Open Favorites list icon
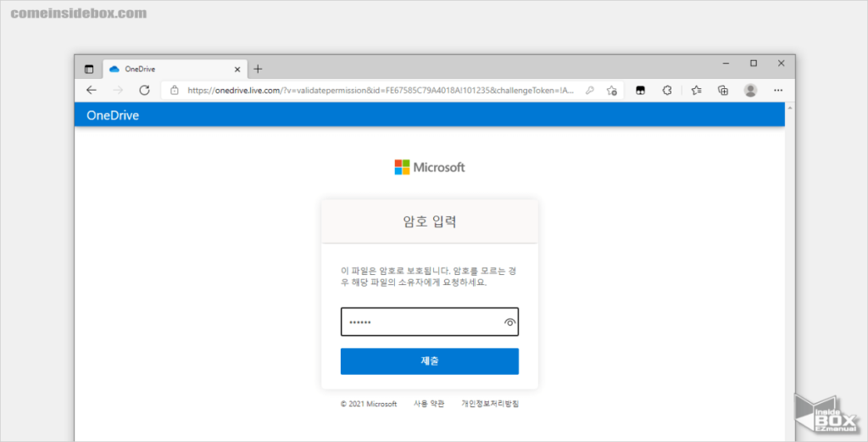The image size is (868, 442). (x=696, y=90)
